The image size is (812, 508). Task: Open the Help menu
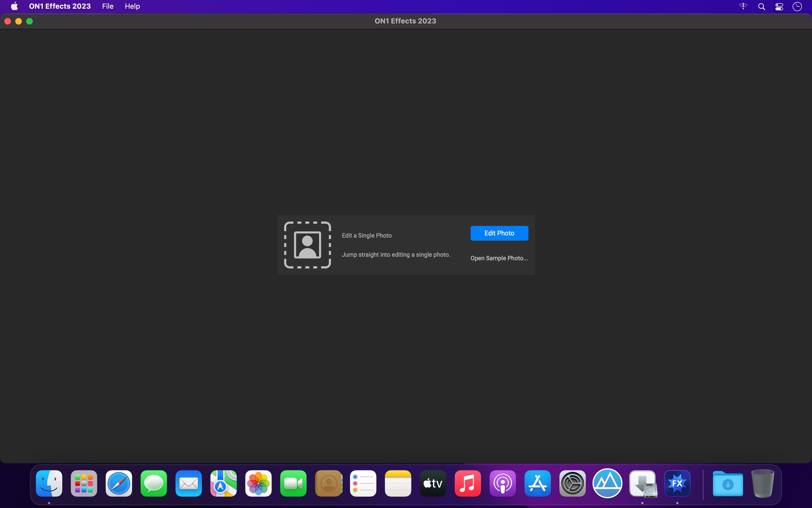[x=132, y=6]
